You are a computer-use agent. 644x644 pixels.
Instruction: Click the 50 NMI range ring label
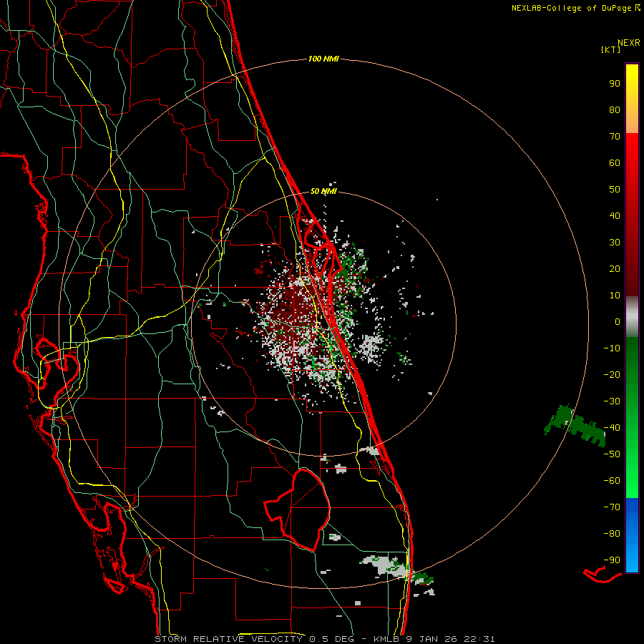323,191
